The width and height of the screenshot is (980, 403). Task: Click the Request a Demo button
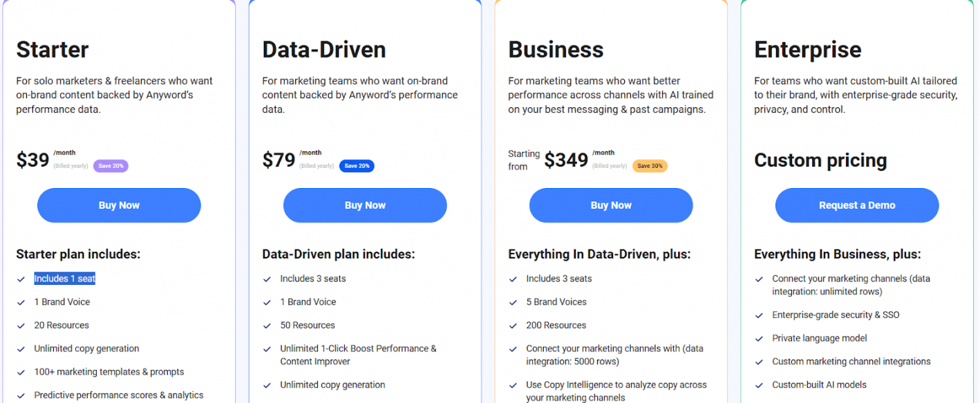click(x=857, y=205)
